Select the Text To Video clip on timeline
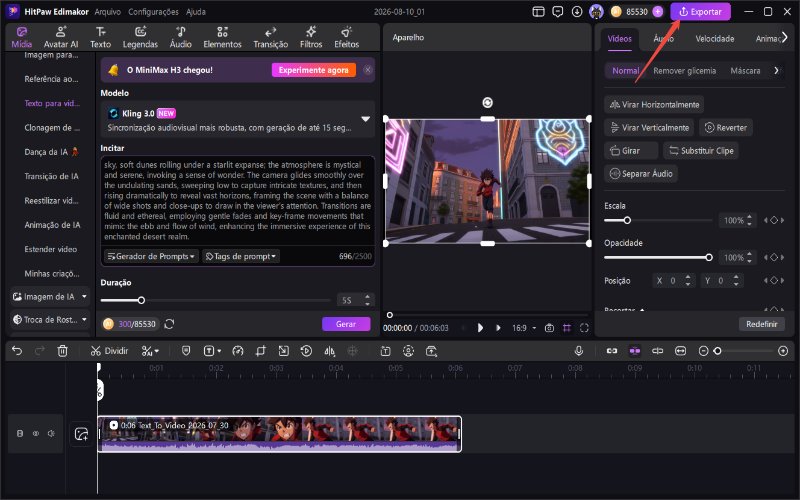The width and height of the screenshot is (800, 500). (x=280, y=434)
